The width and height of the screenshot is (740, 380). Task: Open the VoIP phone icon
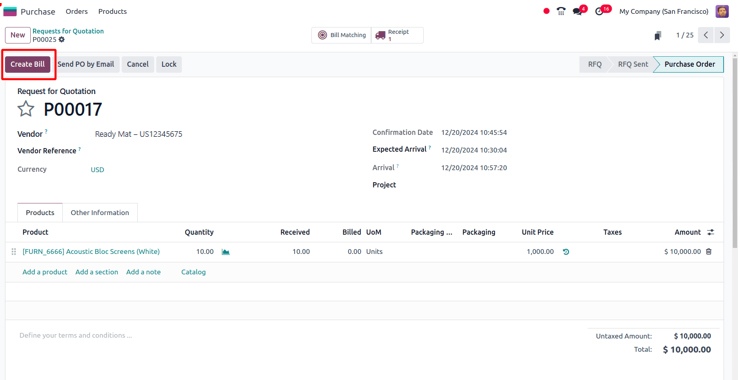(x=561, y=11)
